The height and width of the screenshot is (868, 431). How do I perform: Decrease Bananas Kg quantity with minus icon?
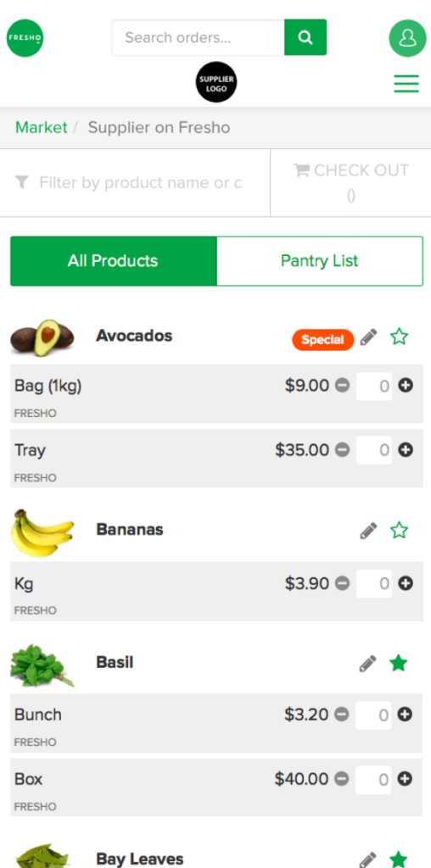coord(343,583)
